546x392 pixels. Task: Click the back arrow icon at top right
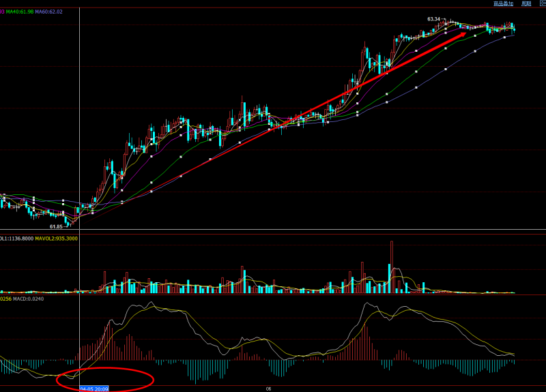541,3
